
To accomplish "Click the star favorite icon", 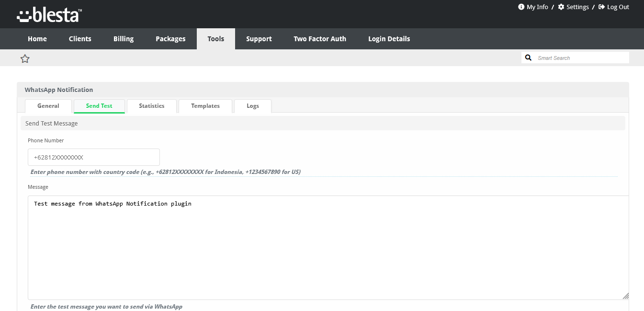I will tap(25, 58).
